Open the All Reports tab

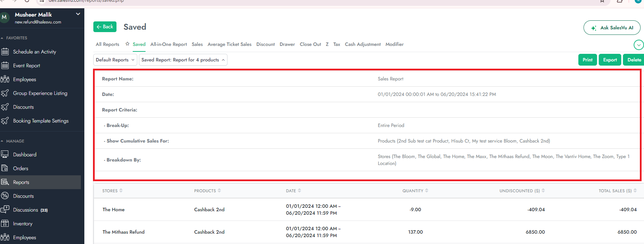tap(108, 45)
